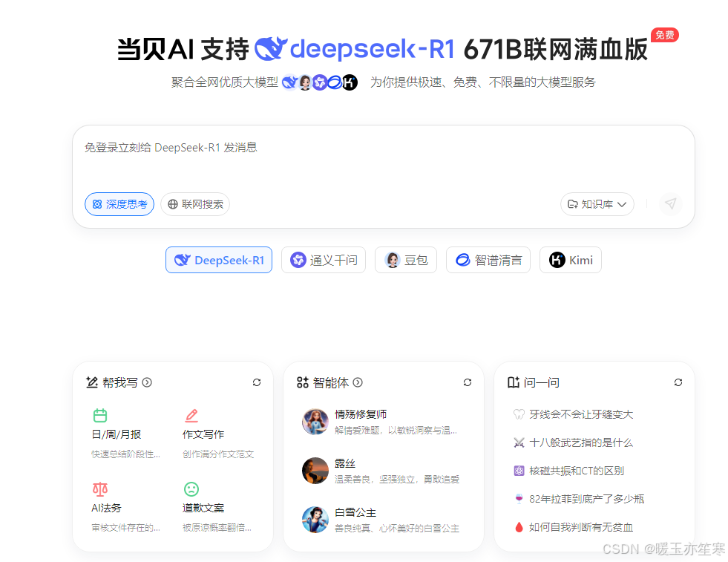Click the 露丝 avatar thumbnail
728x562 pixels.
pyautogui.click(x=315, y=471)
